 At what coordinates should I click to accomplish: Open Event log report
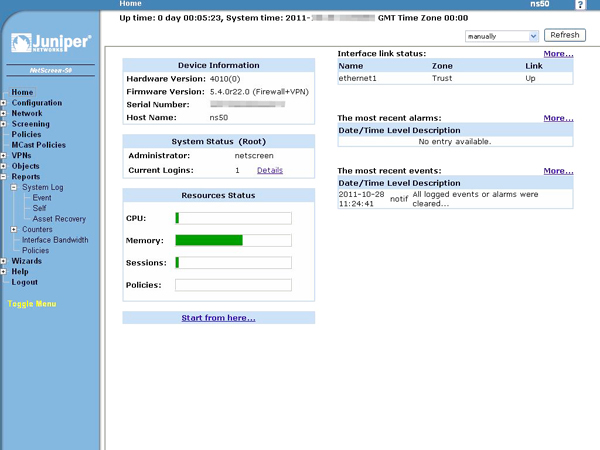42,198
